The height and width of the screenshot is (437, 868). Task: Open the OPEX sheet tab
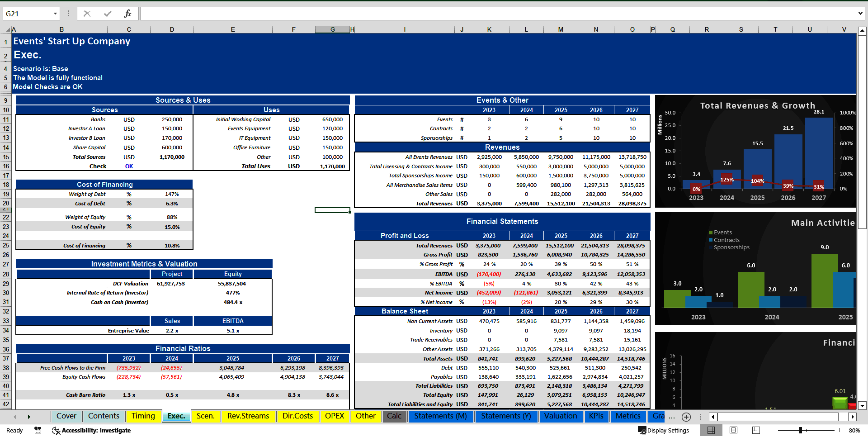[335, 416]
